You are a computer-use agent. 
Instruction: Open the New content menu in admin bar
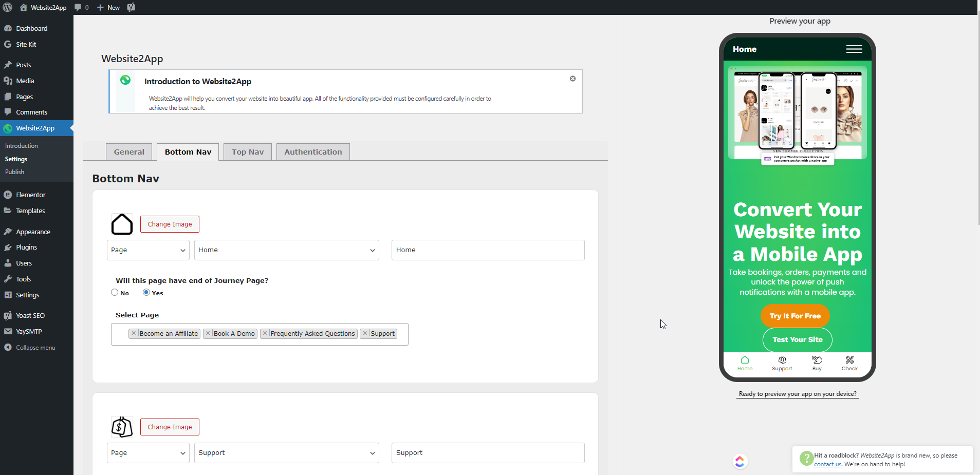108,7
